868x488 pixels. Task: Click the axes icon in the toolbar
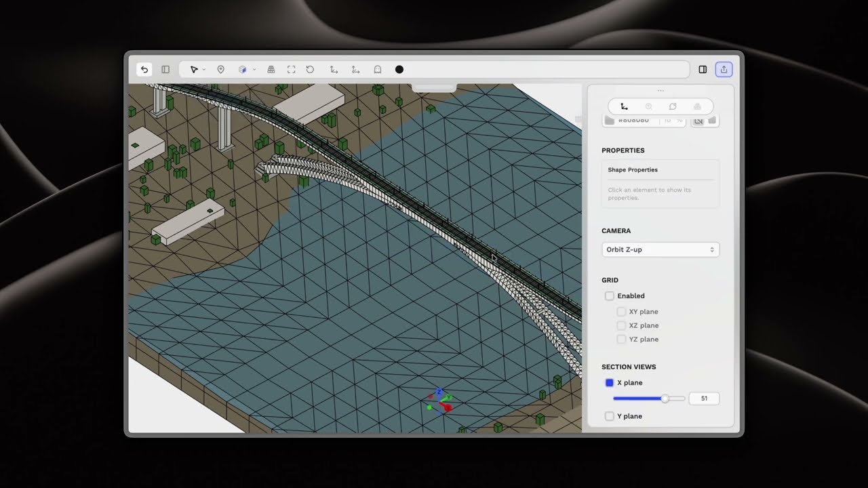(x=334, y=69)
